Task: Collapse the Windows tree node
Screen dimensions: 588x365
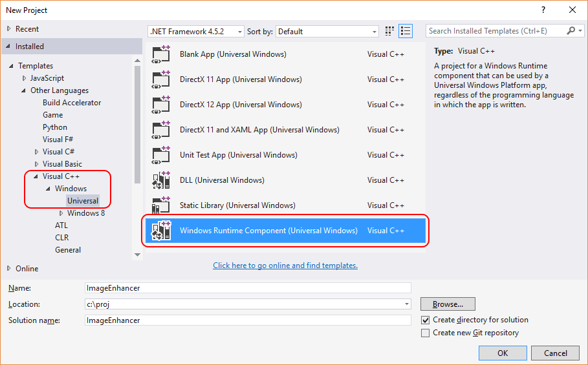Action: coord(49,189)
